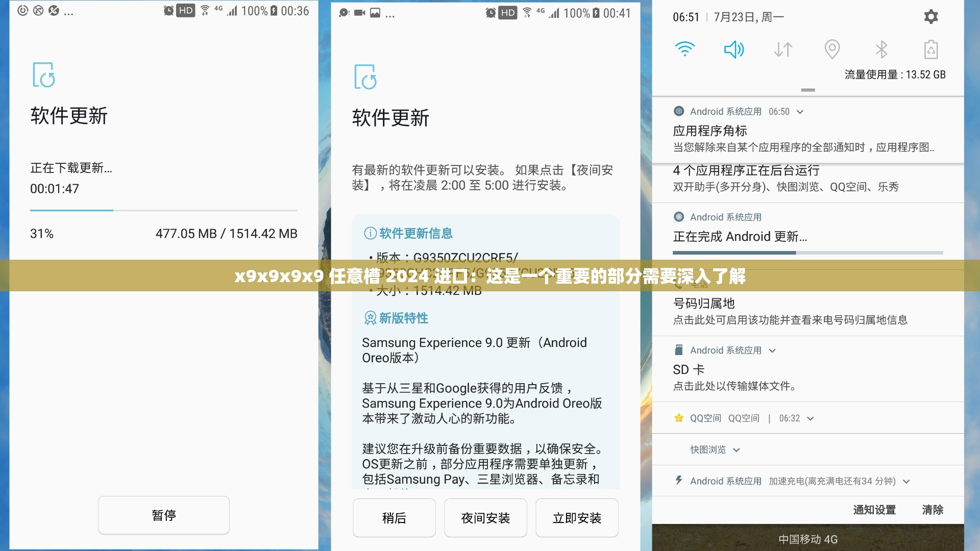Tap the 新版特性 heading
Screen dimensions: 980x551
403,318
